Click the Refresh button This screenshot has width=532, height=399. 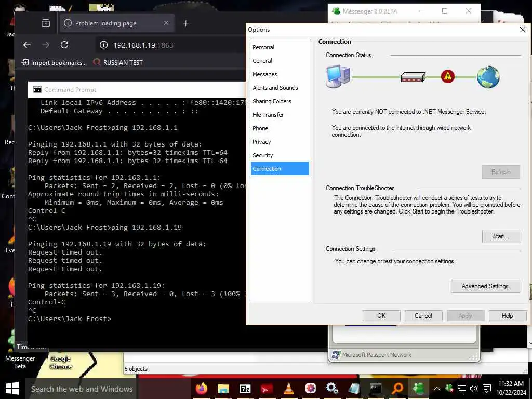click(x=501, y=171)
